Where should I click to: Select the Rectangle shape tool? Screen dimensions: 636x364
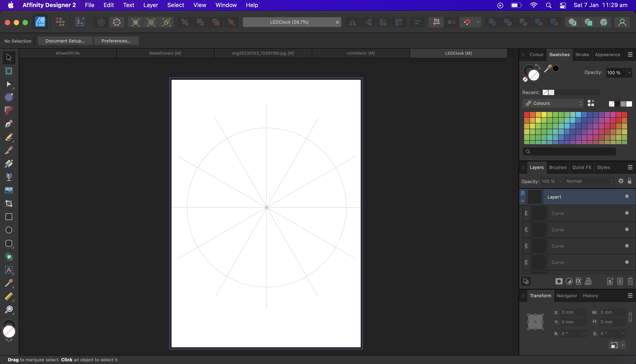pos(8,217)
